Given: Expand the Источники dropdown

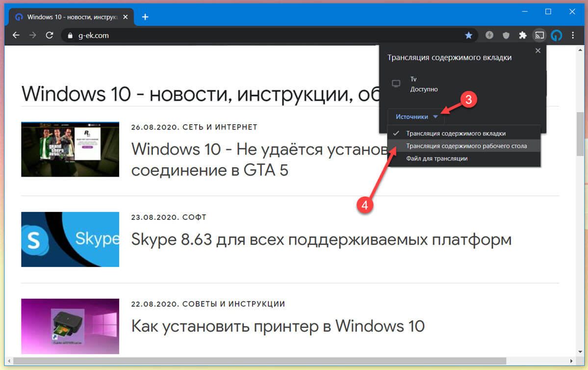Looking at the screenshot, I should 416,117.
